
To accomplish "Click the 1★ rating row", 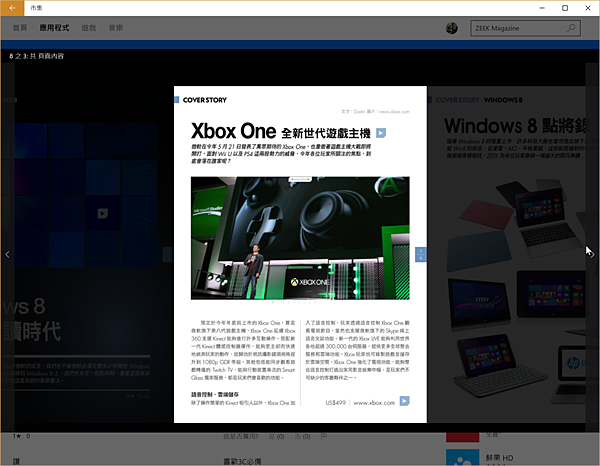I will [x=21, y=436].
